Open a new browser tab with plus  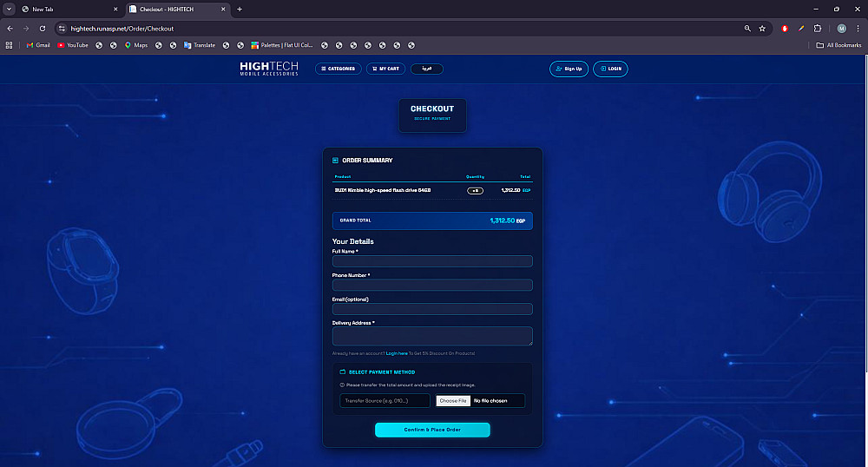point(240,9)
